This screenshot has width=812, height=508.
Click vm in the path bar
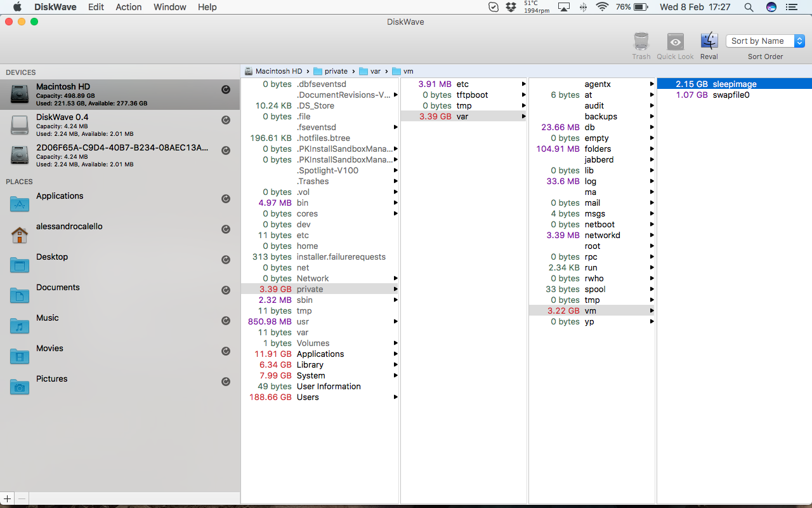tap(403, 71)
